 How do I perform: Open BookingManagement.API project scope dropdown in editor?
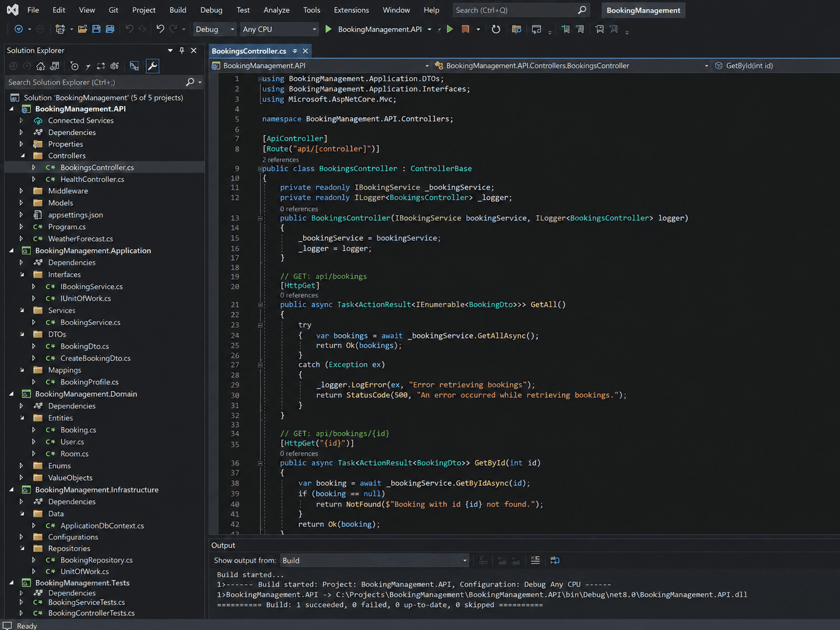(321, 66)
